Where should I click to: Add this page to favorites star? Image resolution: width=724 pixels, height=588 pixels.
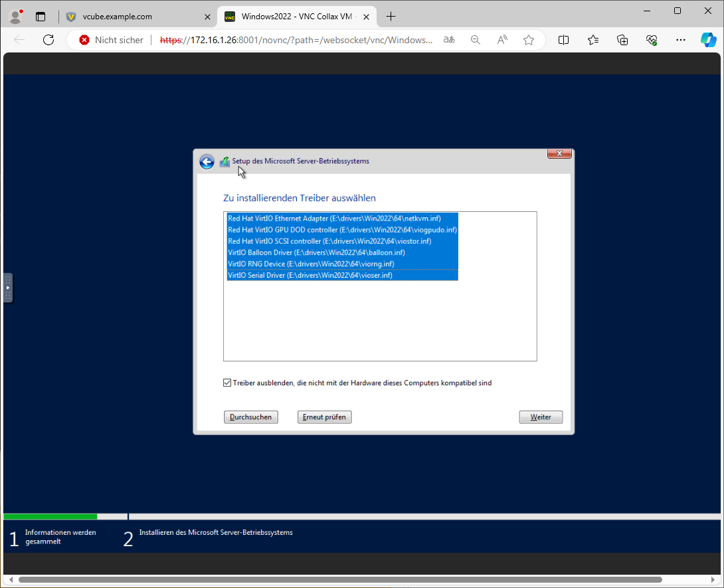[529, 40]
